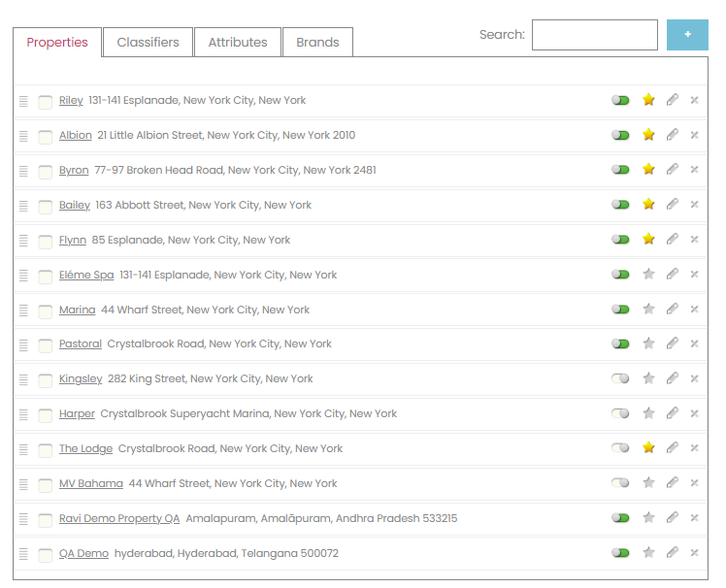Tick the Eléme Spa checkbox
Viewport: 726px width, 588px height.
coord(45,277)
